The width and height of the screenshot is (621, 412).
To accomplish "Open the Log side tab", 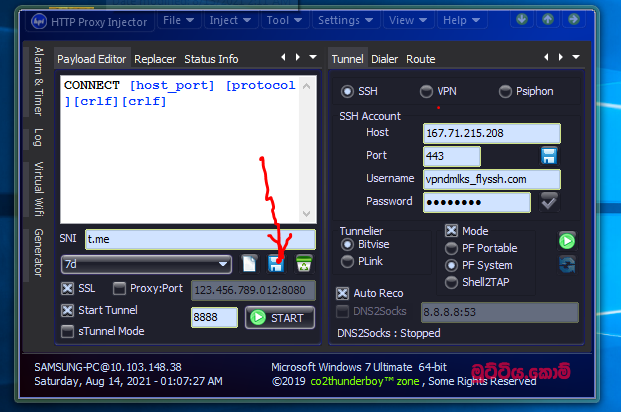I will (x=38, y=137).
